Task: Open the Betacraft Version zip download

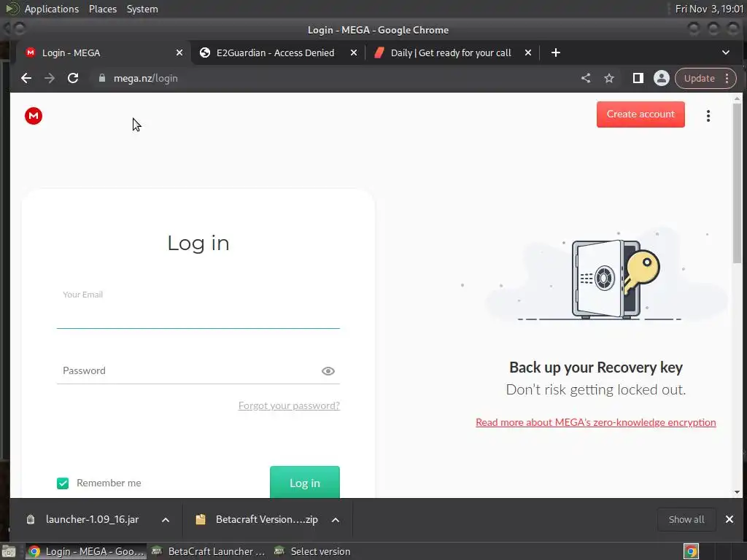Action: tap(266, 519)
